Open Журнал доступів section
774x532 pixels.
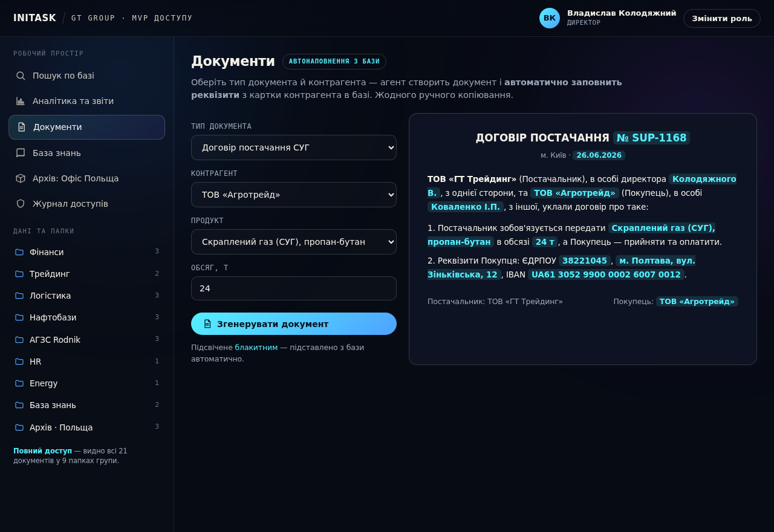coord(86,204)
